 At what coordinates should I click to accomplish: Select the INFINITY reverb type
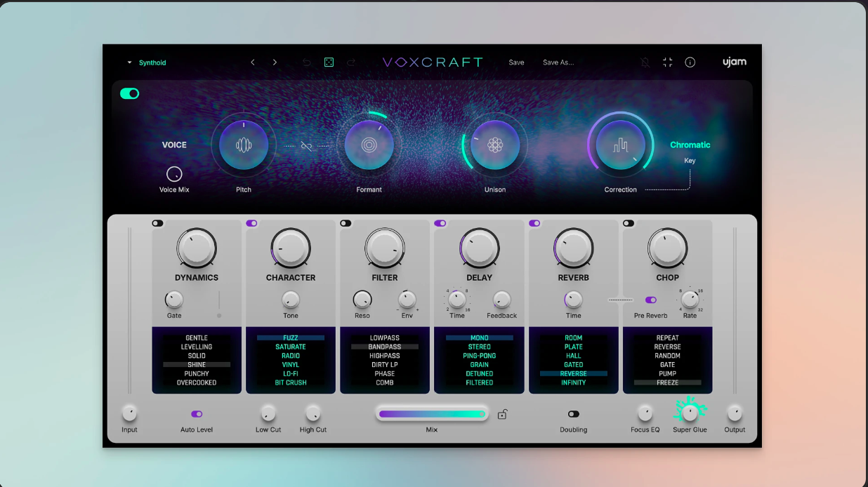574,383
